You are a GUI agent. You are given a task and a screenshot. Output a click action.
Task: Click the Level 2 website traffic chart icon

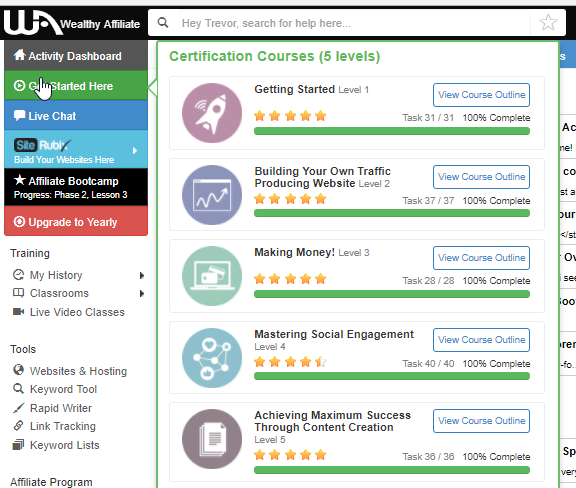click(x=212, y=195)
